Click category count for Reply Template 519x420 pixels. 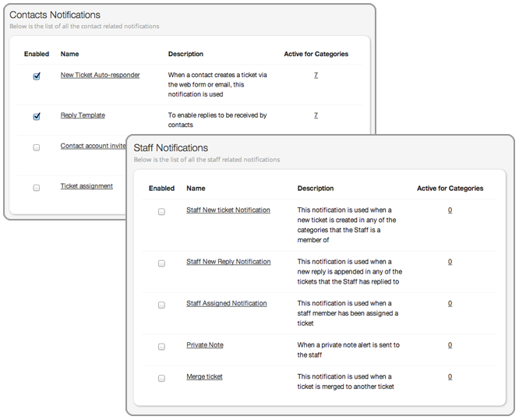316,115
